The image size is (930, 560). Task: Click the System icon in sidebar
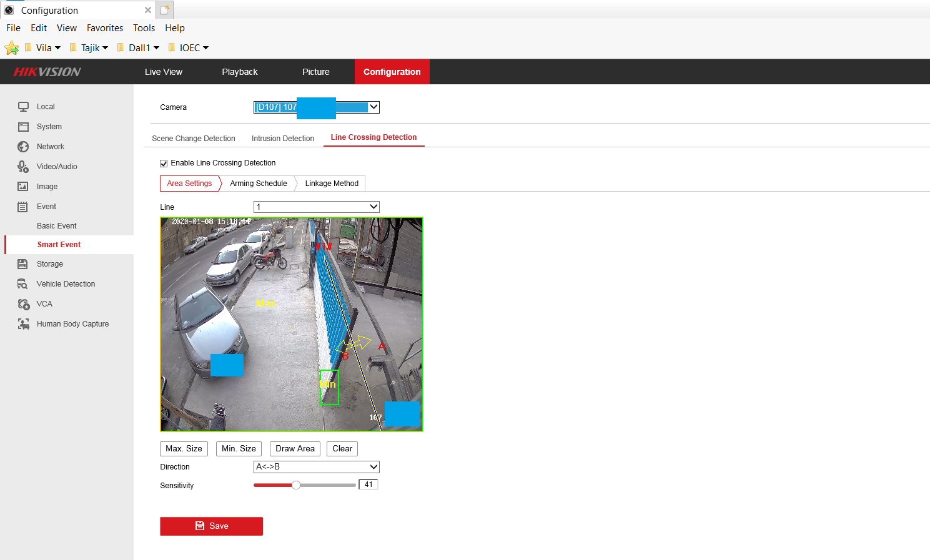tap(23, 127)
